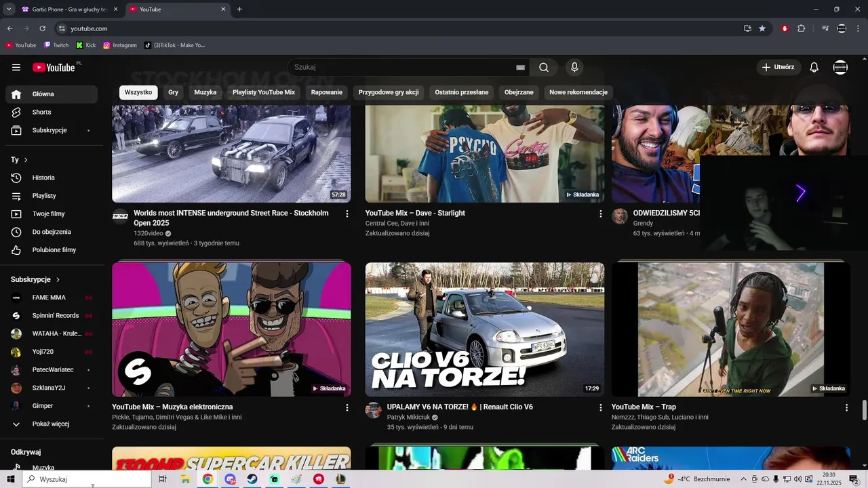Reload the page in Chrome
This screenshot has width=868, height=488.
point(42,28)
